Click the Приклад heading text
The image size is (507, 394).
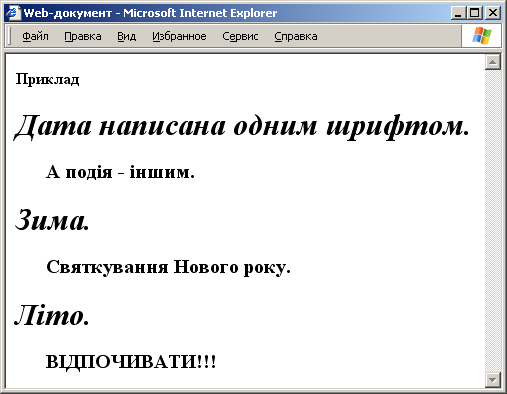click(48, 80)
